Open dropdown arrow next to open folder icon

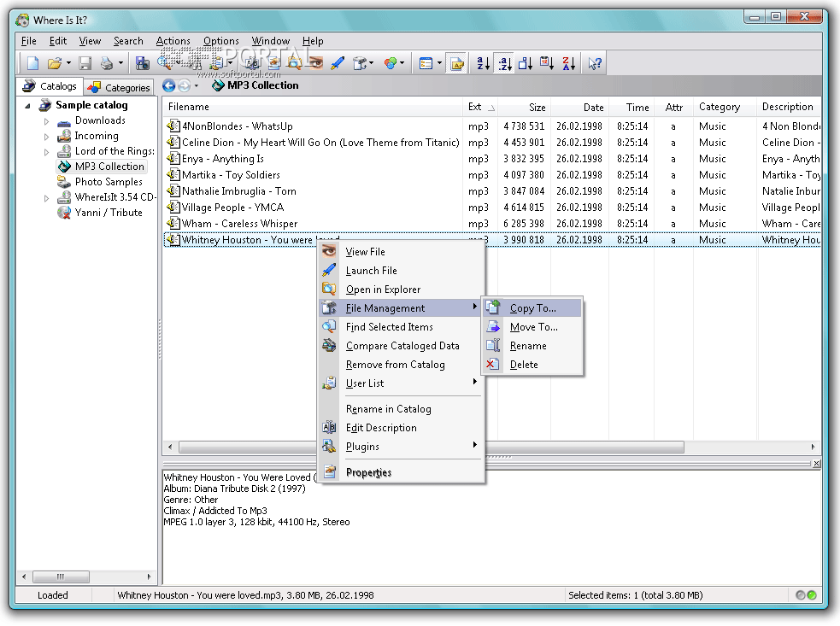click(68, 63)
